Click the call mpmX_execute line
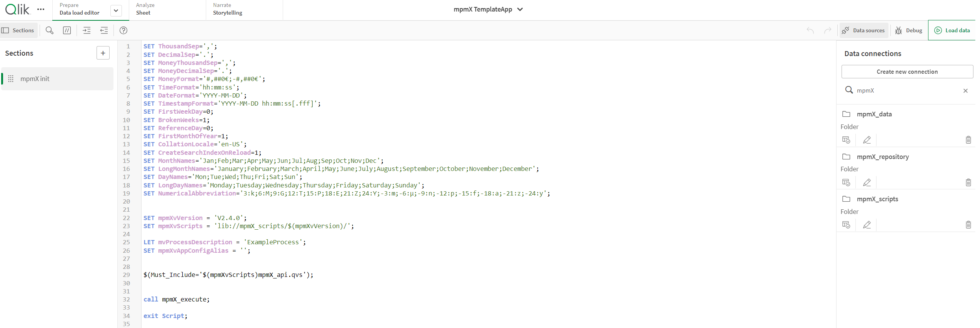The image size is (980, 328). [x=177, y=300]
